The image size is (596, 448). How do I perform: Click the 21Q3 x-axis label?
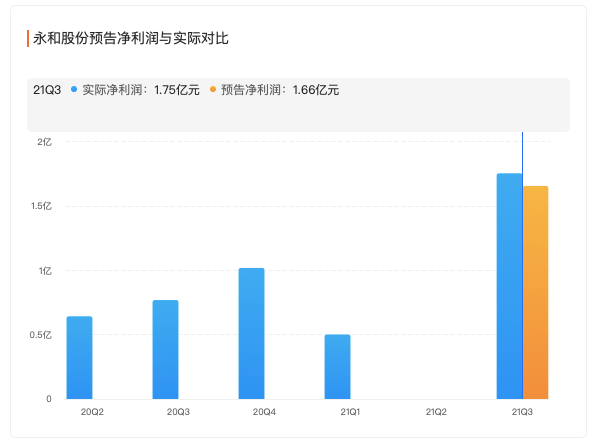coord(522,412)
